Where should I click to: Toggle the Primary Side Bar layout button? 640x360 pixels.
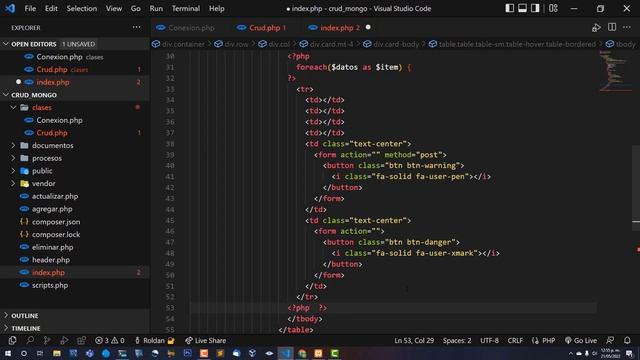[509, 8]
